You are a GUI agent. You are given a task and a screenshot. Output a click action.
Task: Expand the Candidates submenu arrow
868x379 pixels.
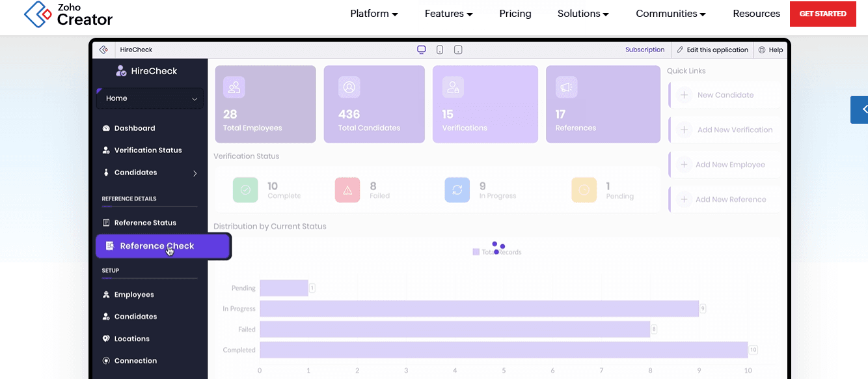click(195, 173)
